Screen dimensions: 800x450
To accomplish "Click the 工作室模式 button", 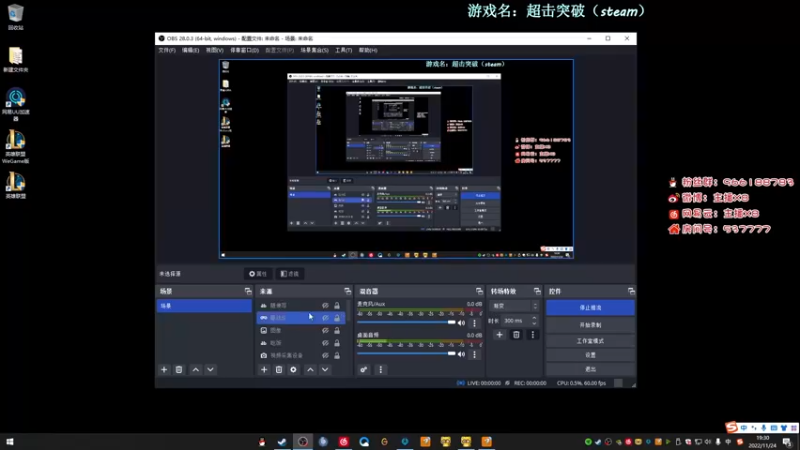I will coord(590,340).
